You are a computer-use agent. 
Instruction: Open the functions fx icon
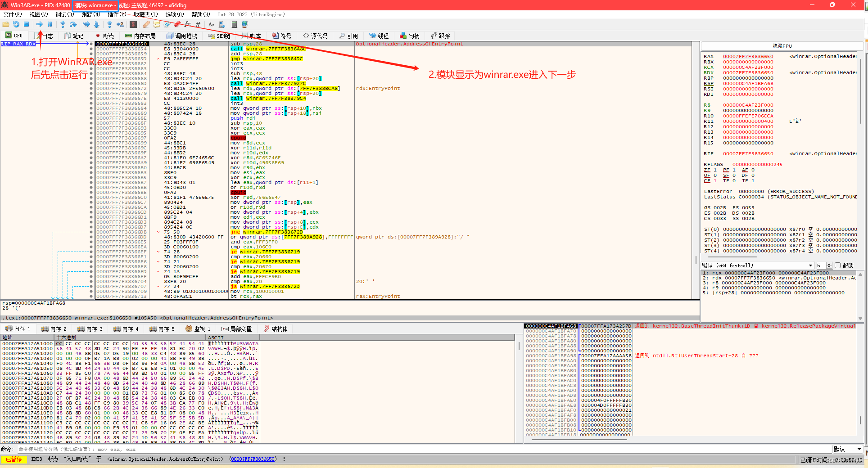click(x=187, y=24)
